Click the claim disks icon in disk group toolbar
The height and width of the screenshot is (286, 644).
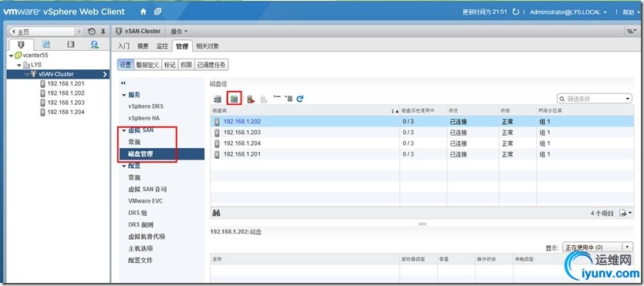pos(217,99)
